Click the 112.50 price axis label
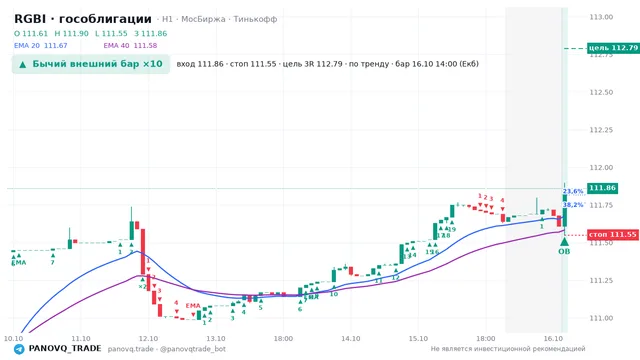The width and height of the screenshot is (640, 360). point(601,92)
